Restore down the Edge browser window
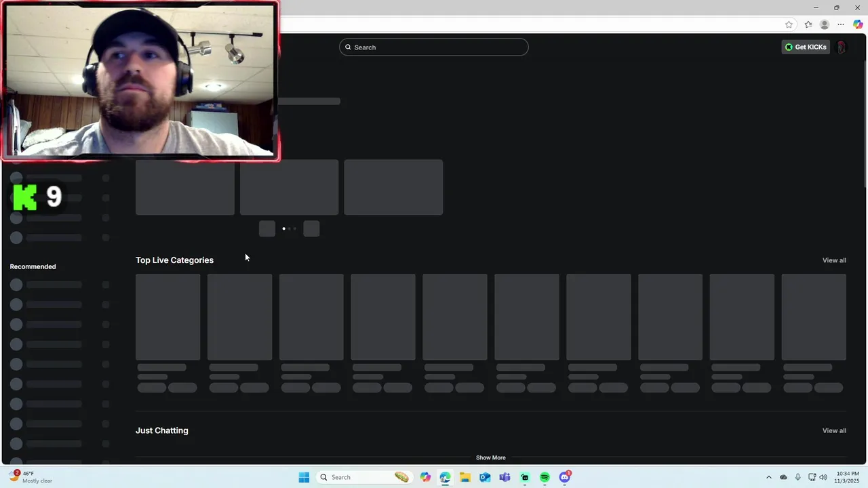This screenshot has width=868, height=488. pos(836,7)
